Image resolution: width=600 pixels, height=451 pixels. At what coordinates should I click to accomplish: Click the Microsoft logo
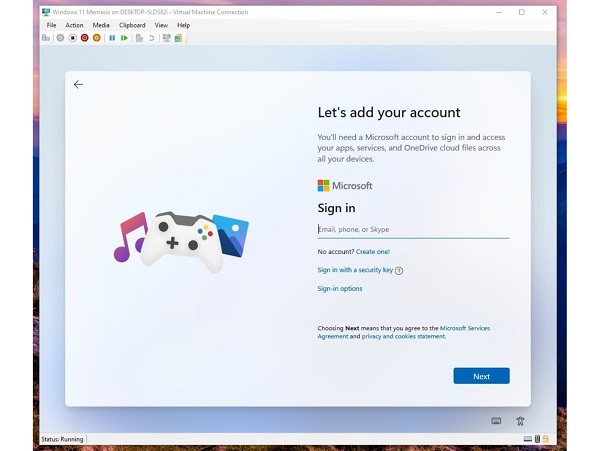tap(345, 186)
